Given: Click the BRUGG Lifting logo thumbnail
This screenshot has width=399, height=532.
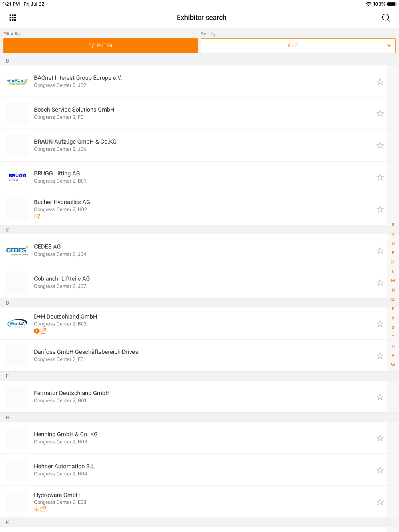Looking at the screenshot, I should [17, 177].
